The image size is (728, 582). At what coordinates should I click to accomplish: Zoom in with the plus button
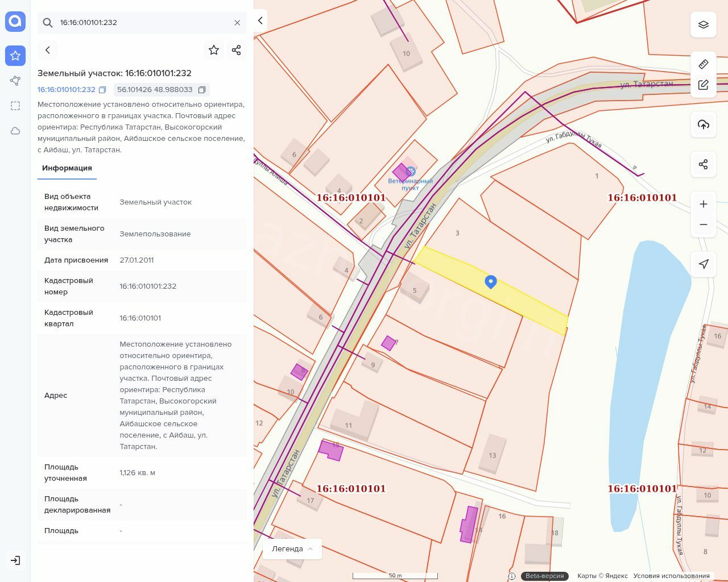[x=704, y=204]
